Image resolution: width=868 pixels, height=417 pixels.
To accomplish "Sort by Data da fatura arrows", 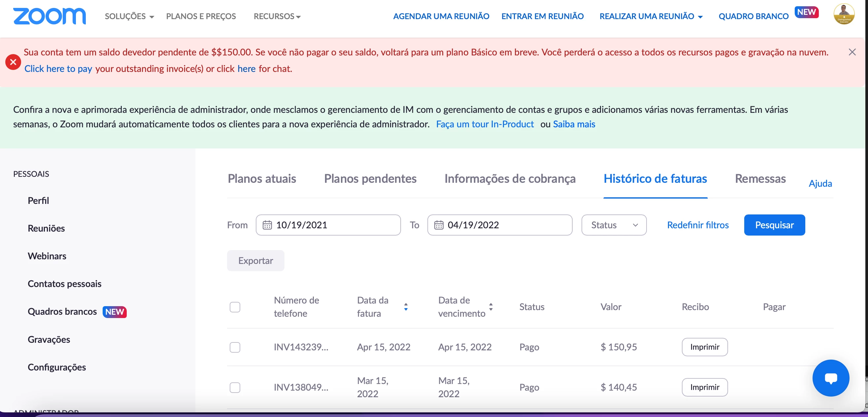I will coord(406,307).
